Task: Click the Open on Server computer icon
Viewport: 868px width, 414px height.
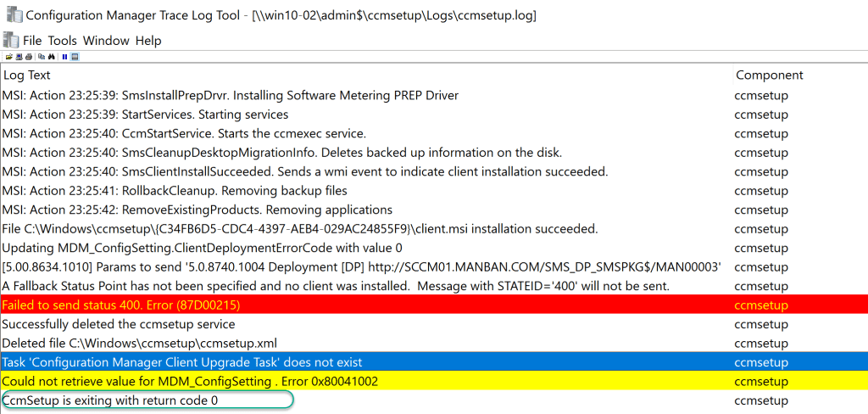Action: pos(19,57)
